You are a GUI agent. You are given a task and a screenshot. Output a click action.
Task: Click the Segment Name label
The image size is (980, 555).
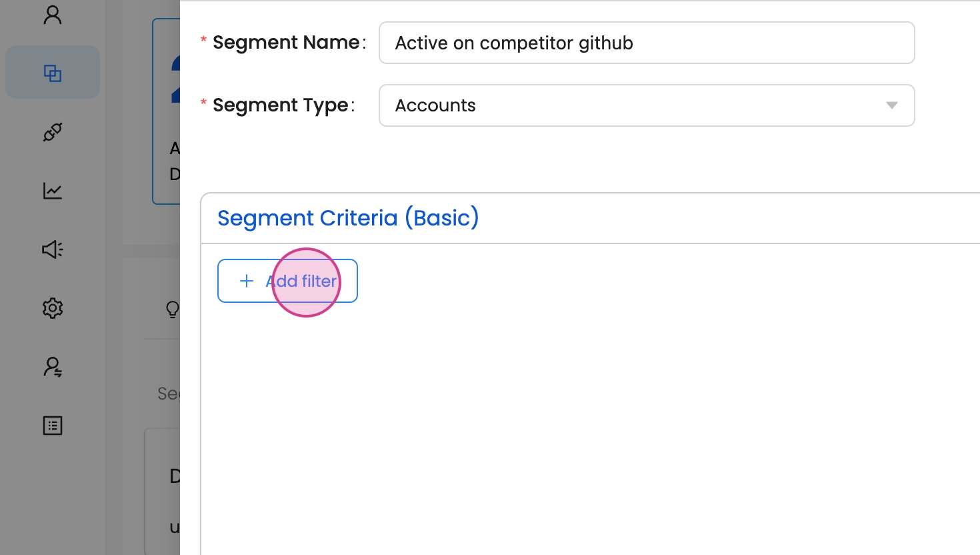tap(285, 43)
